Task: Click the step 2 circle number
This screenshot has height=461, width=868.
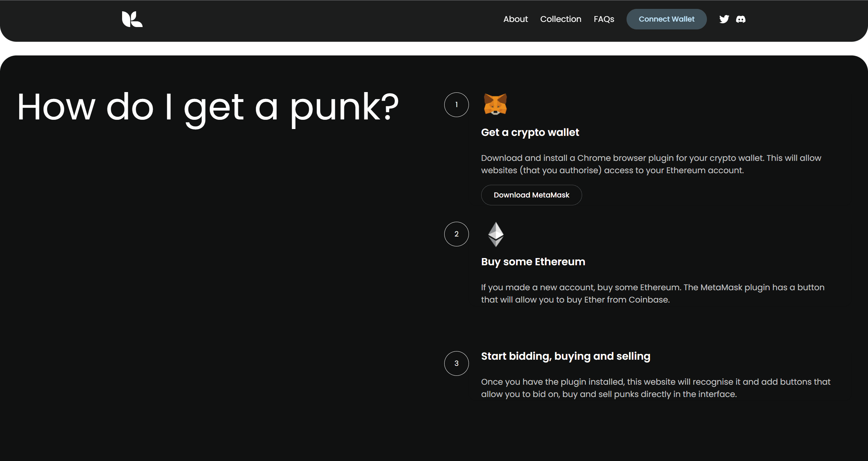Action: 456,234
